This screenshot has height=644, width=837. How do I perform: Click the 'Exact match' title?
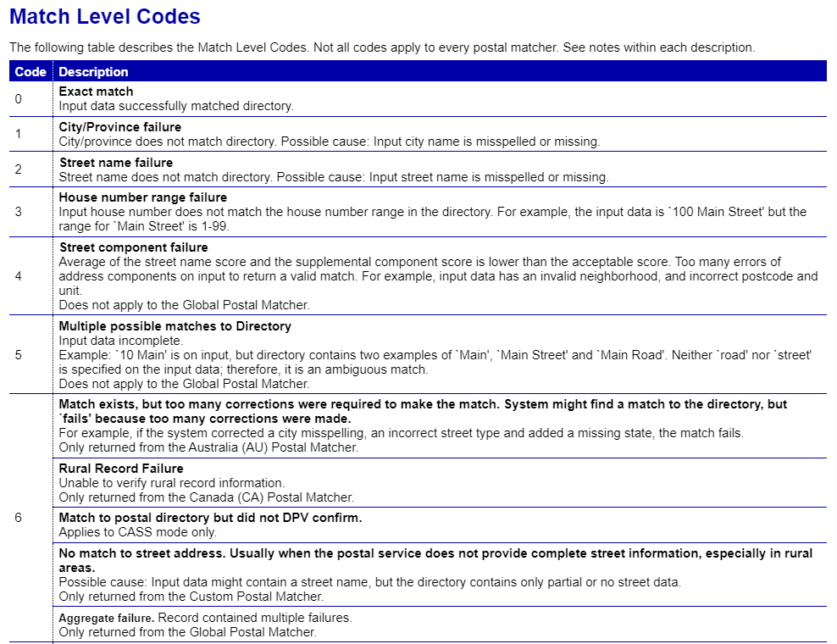(96, 92)
